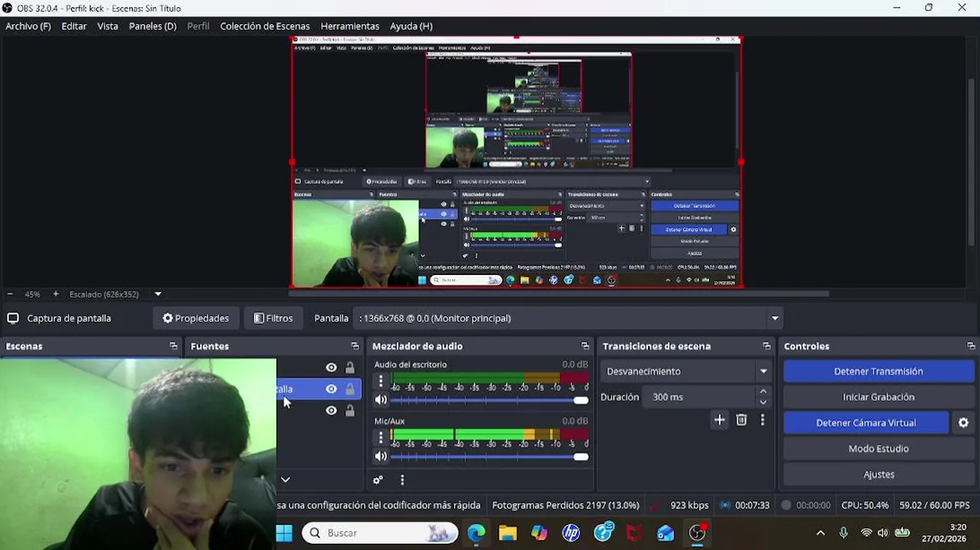Pop out the Escenas dock panel
980x550 pixels.
tap(173, 346)
